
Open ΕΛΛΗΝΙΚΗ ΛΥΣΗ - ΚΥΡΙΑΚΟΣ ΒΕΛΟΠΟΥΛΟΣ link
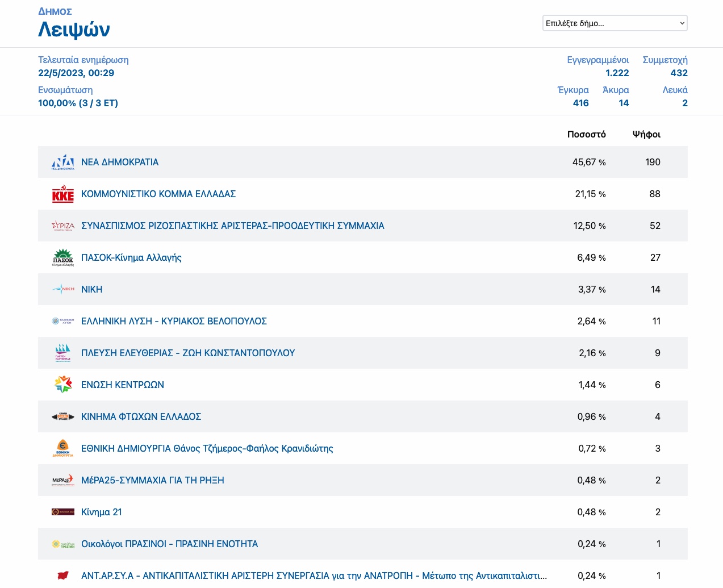(174, 321)
